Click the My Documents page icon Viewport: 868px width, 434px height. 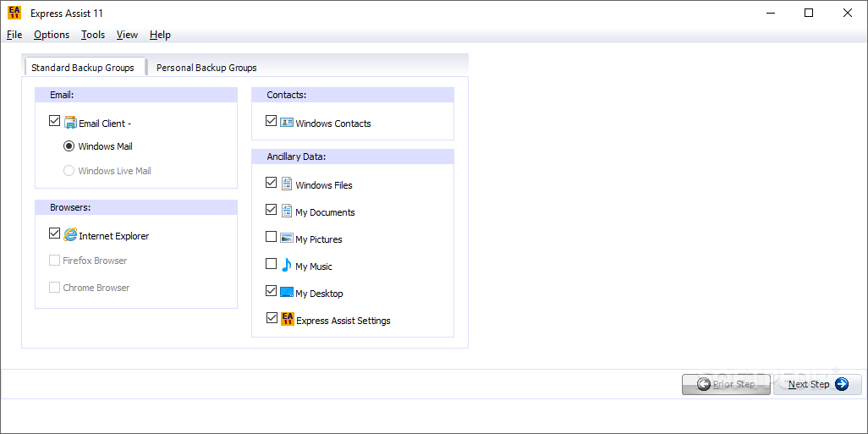point(286,211)
